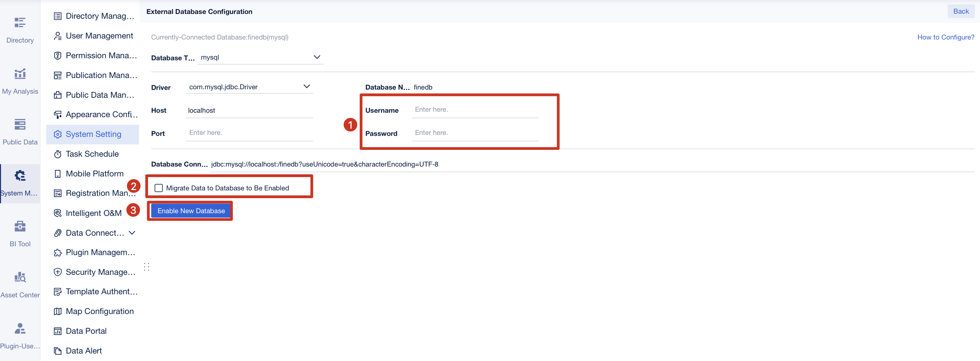This screenshot has height=361, width=980.
Task: Open the How to Configure link
Action: point(945,37)
